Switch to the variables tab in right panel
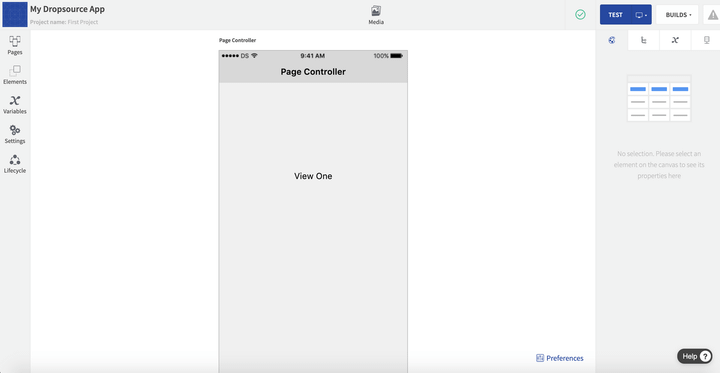 [675, 40]
